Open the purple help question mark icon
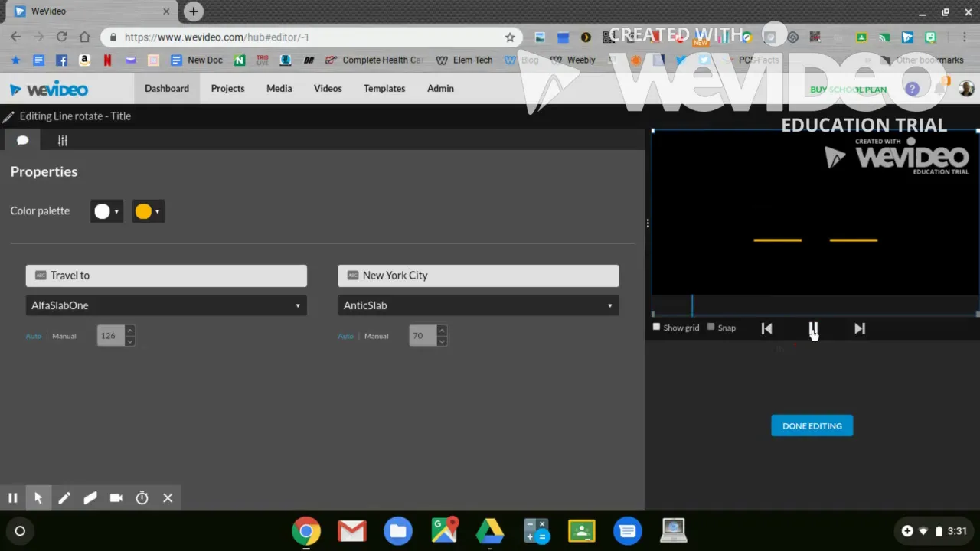 pos(912,90)
